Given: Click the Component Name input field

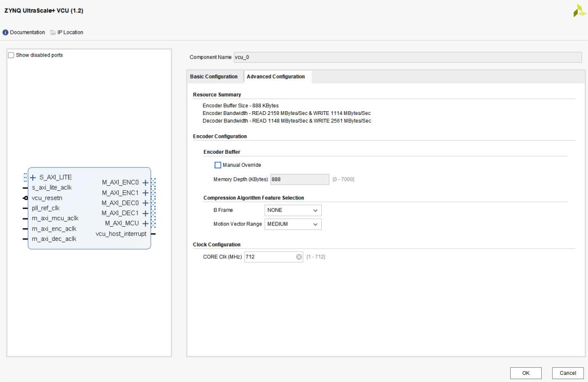Looking at the screenshot, I should tap(408, 57).
